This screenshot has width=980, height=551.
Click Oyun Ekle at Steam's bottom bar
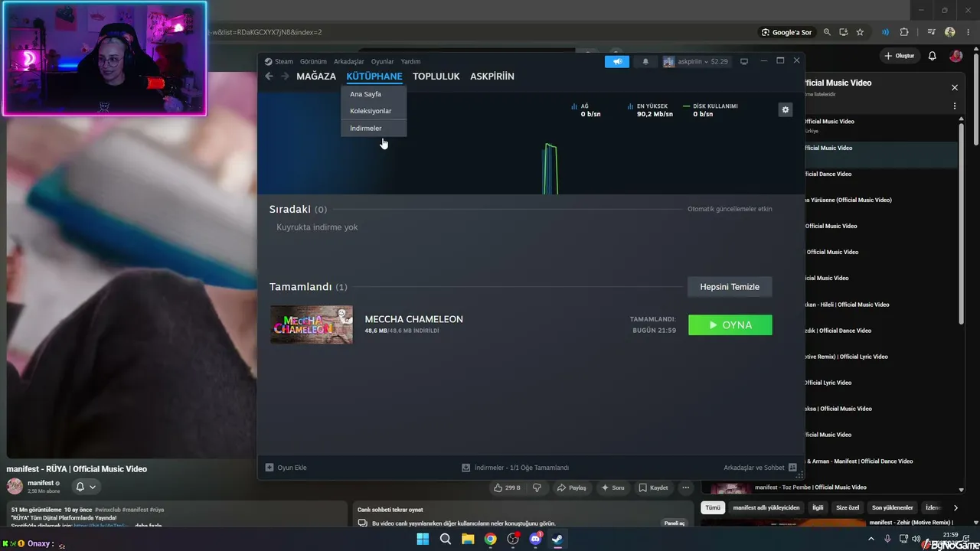[x=286, y=468]
